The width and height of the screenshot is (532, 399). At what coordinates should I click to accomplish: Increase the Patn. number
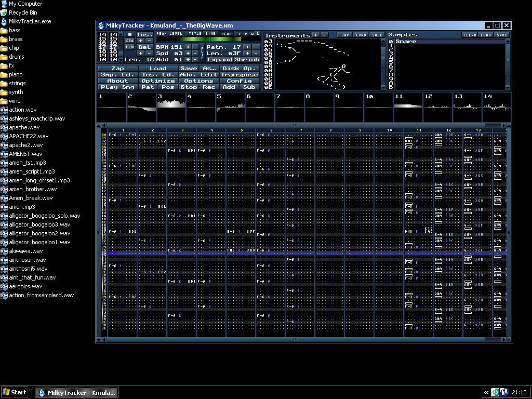(247, 47)
